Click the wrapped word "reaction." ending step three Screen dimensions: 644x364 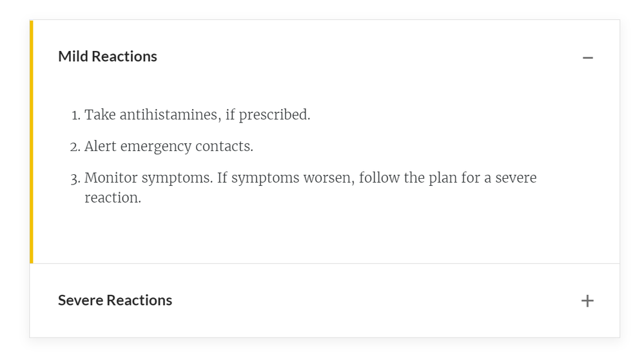[112, 198]
